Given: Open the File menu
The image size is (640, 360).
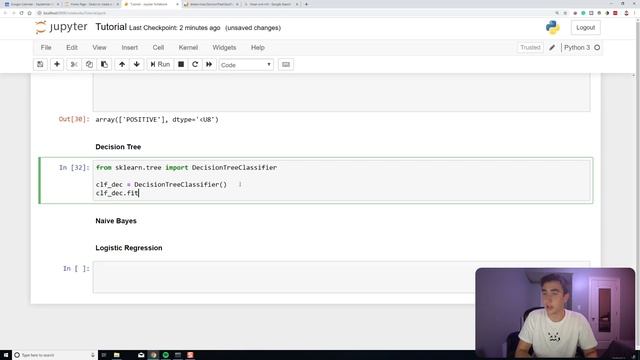Looking at the screenshot, I should tap(46, 48).
